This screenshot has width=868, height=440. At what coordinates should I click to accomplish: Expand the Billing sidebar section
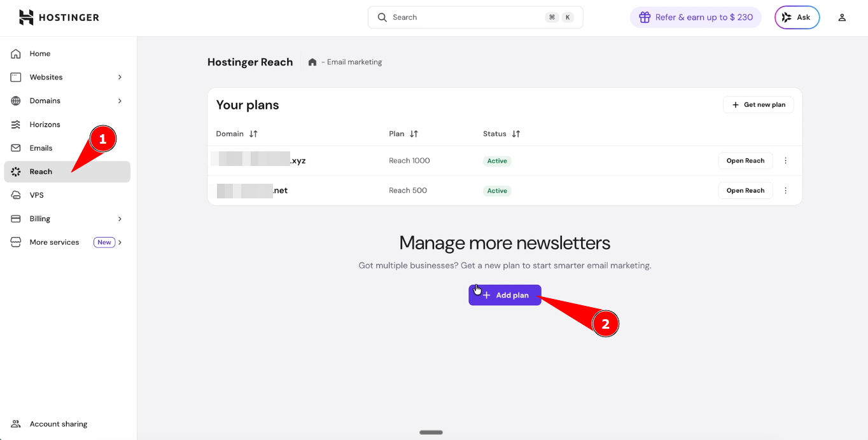pyautogui.click(x=120, y=219)
